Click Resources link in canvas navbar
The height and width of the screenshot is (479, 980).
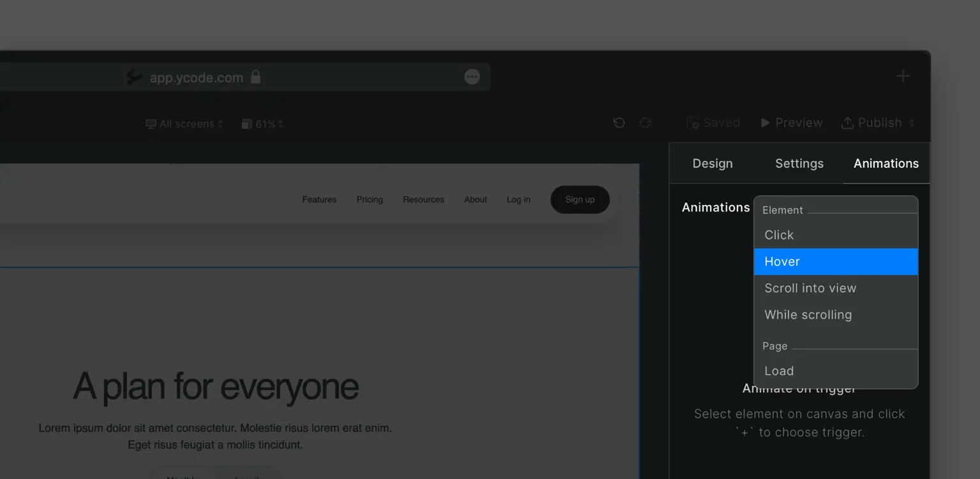tap(424, 199)
